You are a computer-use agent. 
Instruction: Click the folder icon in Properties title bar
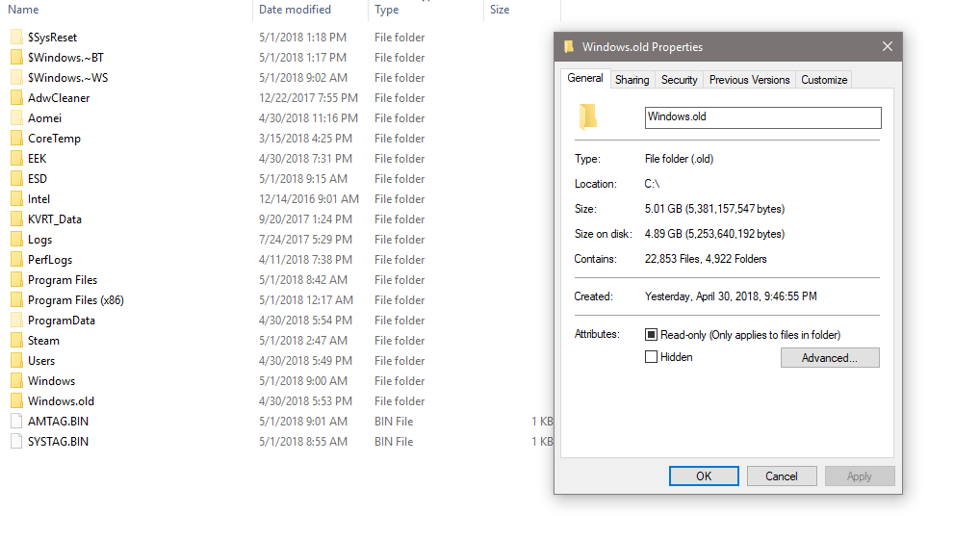pyautogui.click(x=569, y=46)
